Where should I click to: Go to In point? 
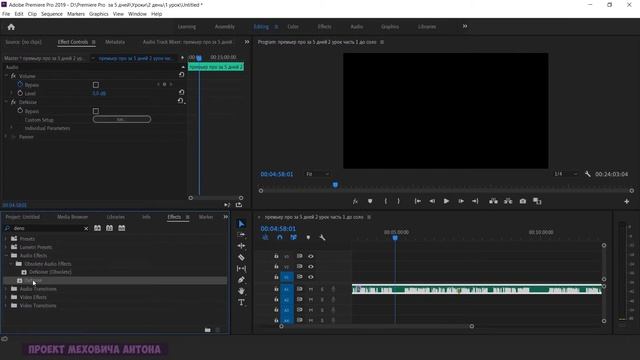417,201
